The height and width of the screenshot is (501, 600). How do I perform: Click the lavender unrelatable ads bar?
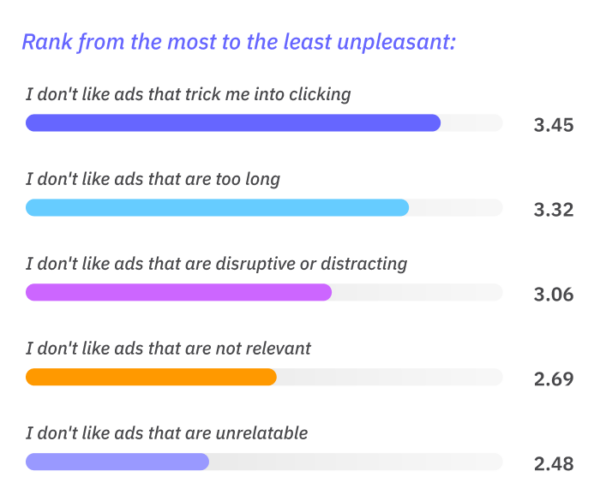tap(117, 462)
